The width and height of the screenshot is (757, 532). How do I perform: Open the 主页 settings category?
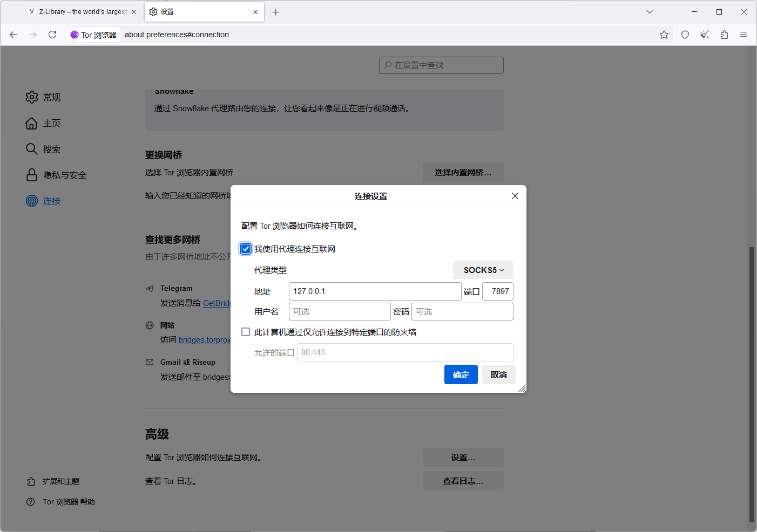43,123
